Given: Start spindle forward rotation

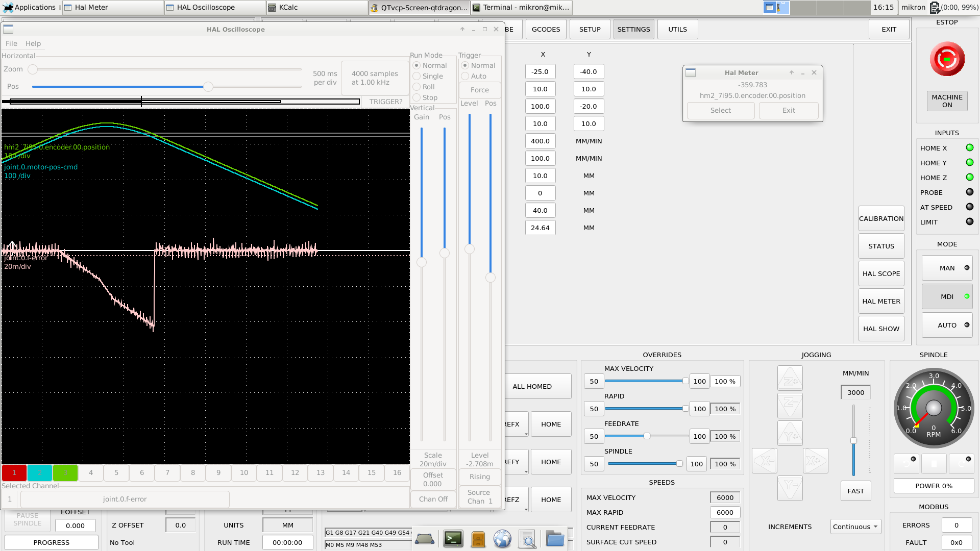Looking at the screenshot, I should (961, 463).
